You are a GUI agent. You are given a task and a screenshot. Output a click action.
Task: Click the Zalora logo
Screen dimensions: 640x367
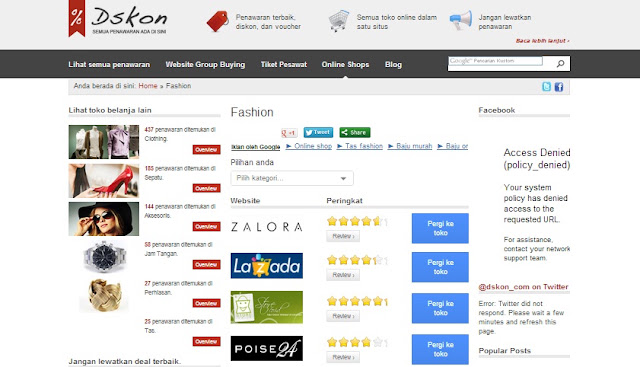pos(267,227)
